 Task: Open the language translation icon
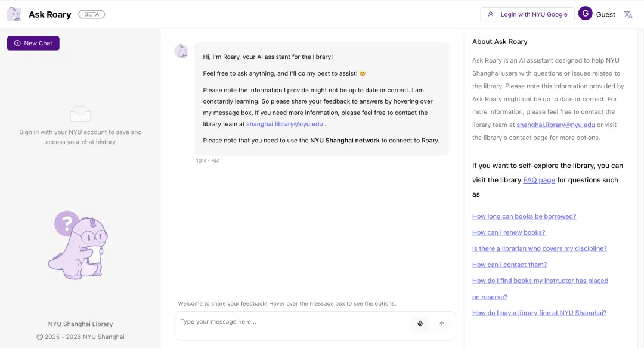pyautogui.click(x=628, y=14)
